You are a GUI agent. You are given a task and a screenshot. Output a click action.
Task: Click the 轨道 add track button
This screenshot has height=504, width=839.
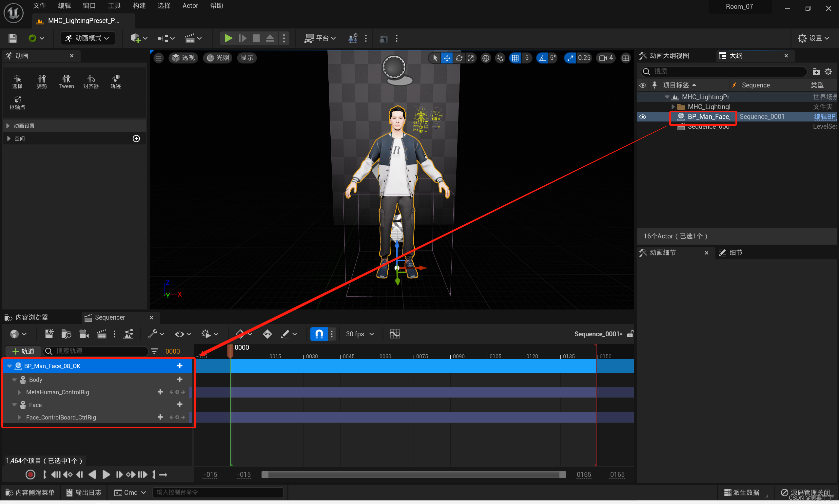point(23,351)
